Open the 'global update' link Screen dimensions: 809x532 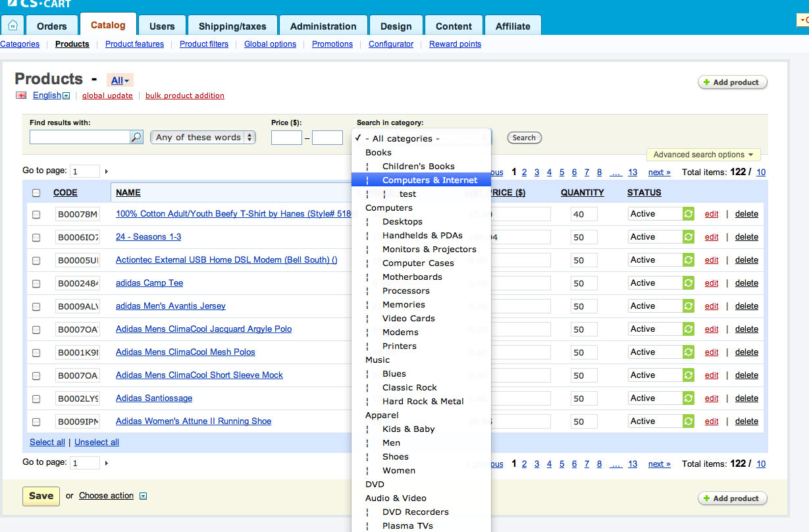pyautogui.click(x=107, y=95)
